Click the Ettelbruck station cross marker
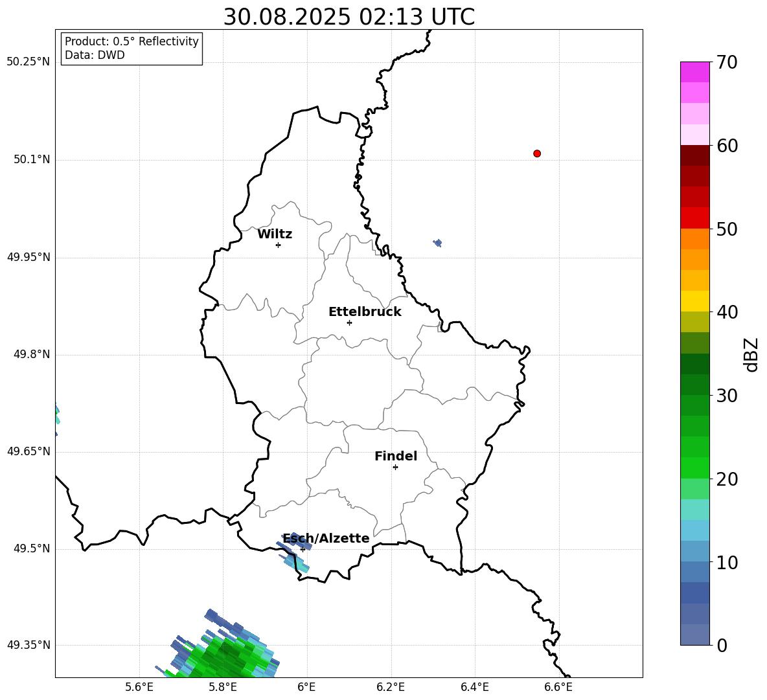Image resolution: width=767 pixels, height=700 pixels. 349,322
